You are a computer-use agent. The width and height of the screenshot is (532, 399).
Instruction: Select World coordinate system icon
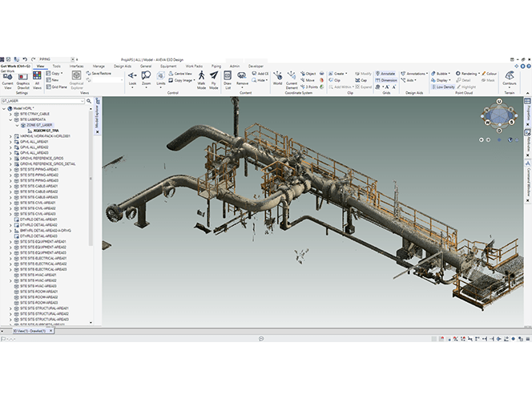[x=277, y=78]
